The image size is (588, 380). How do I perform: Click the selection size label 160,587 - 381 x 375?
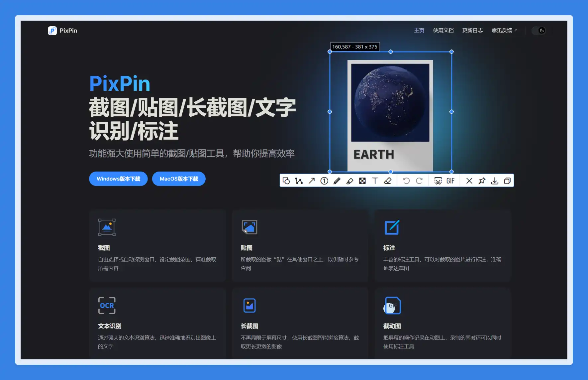point(355,47)
